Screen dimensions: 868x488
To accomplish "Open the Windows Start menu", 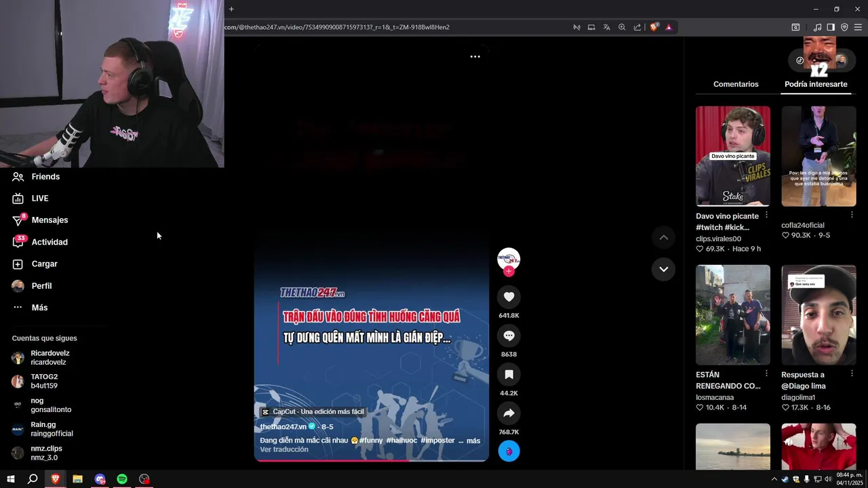I will coord(11,479).
